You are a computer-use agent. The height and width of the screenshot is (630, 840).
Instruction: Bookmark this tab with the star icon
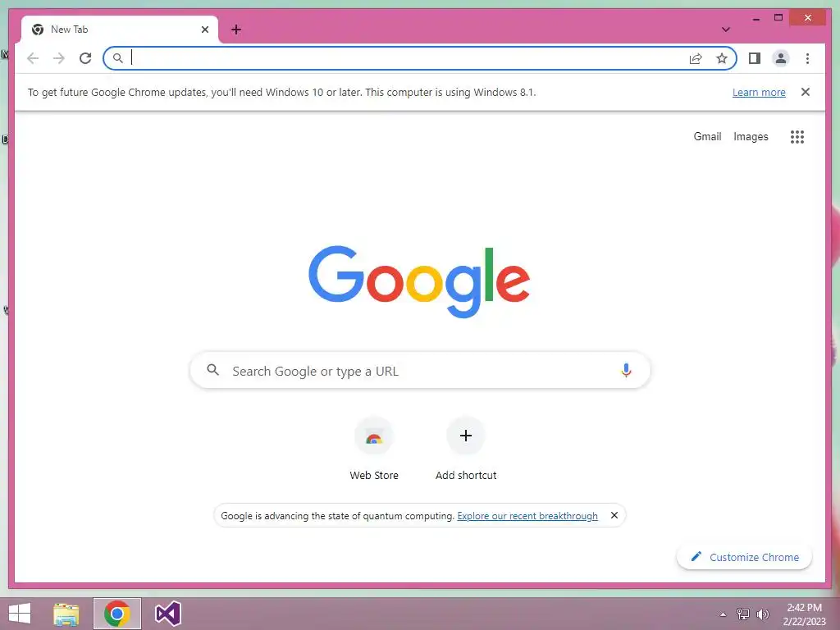pyautogui.click(x=722, y=58)
